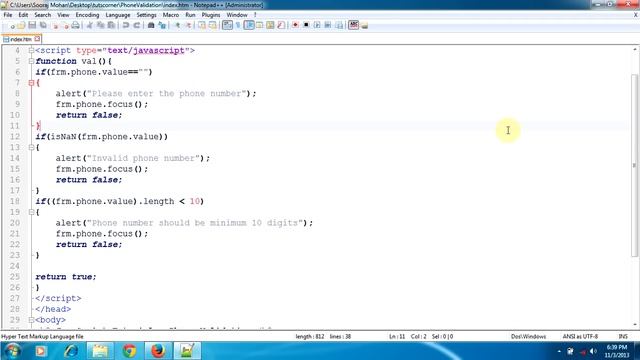The height and width of the screenshot is (360, 640).
Task: Click the vertical scrollbar up arrow
Action: click(x=634, y=50)
